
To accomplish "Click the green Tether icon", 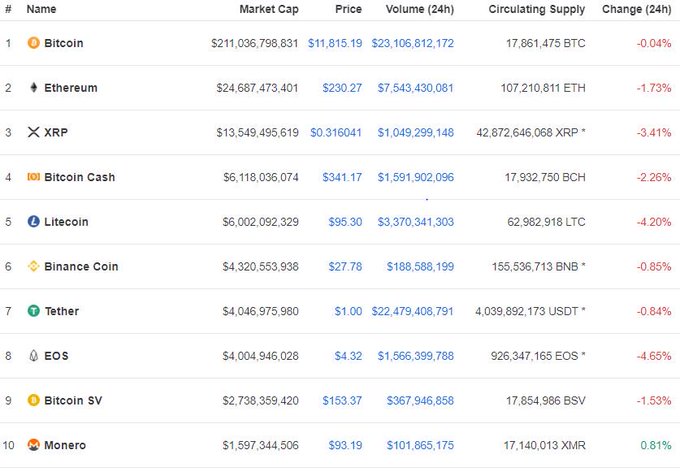I will pyautogui.click(x=33, y=310).
